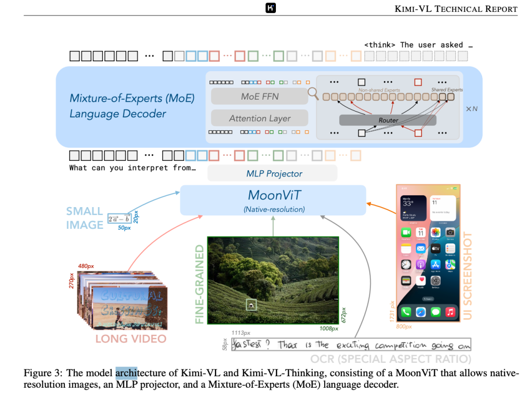Screen dimensions: 532x396
Task: Tap the Music icon in the dock
Action: (450, 312)
